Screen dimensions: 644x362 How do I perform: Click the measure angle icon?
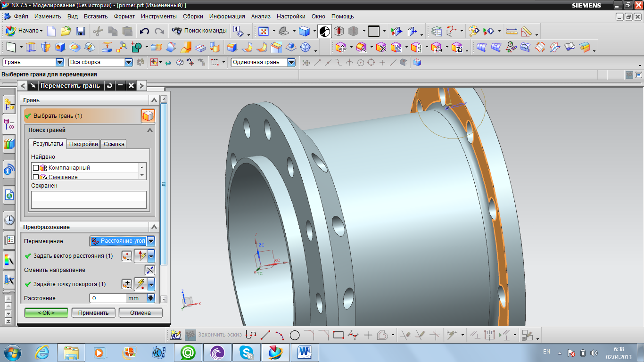click(526, 31)
